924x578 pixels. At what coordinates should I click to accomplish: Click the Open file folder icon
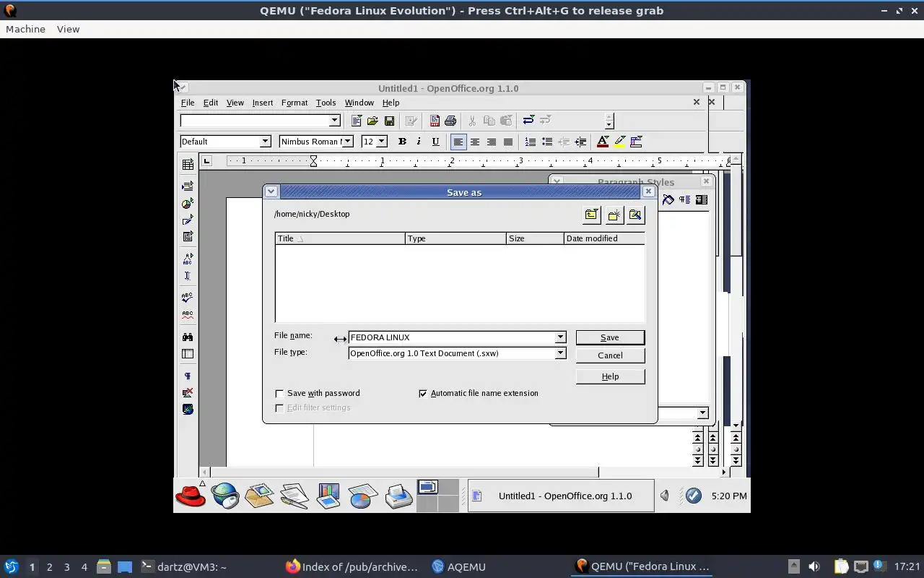[x=372, y=121]
